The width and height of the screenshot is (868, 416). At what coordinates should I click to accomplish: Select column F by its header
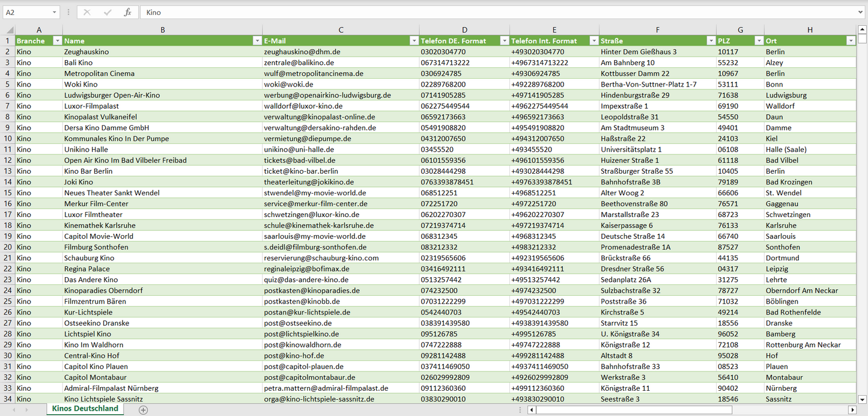coord(657,30)
